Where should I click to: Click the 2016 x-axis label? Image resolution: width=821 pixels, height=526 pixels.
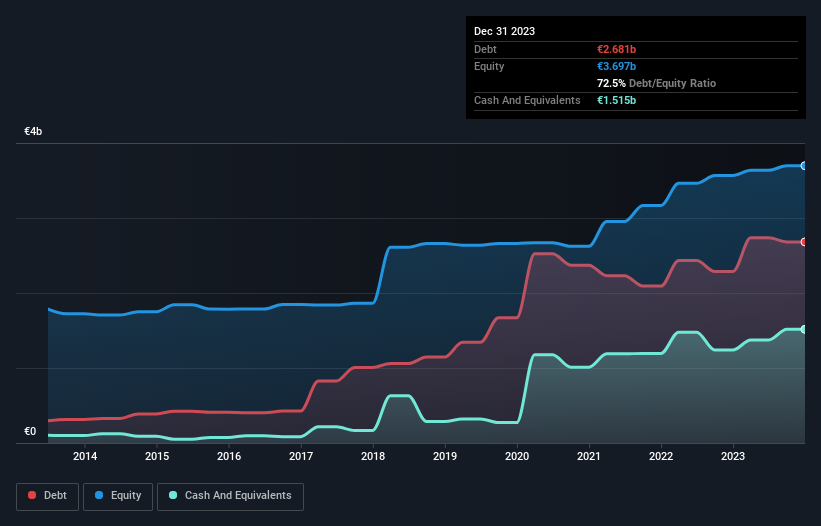(x=229, y=456)
